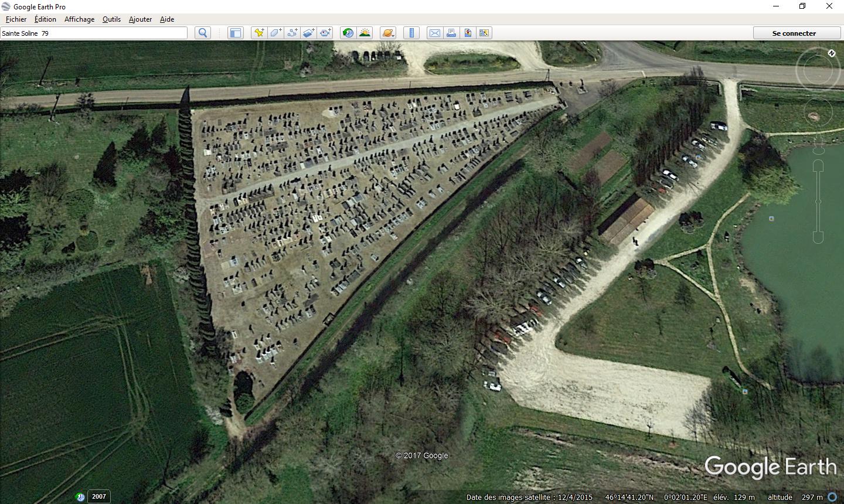Add a path tool
The image size is (844, 504).
click(292, 33)
